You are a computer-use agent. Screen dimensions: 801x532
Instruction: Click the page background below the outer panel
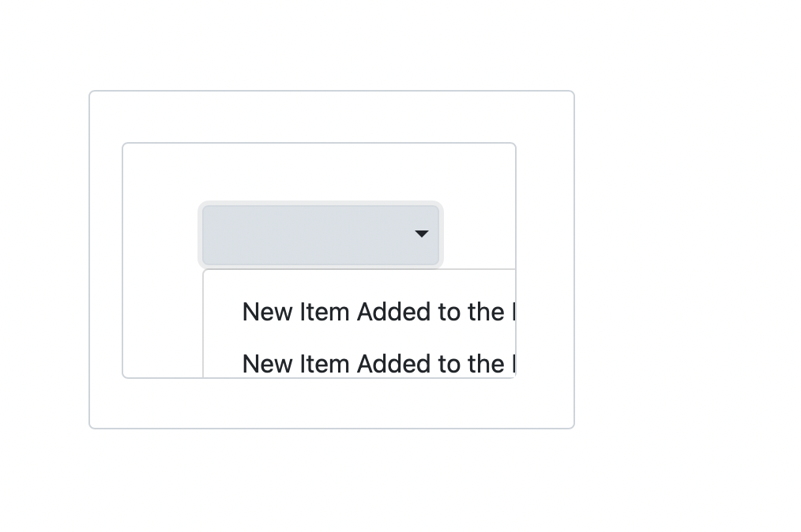332,481
